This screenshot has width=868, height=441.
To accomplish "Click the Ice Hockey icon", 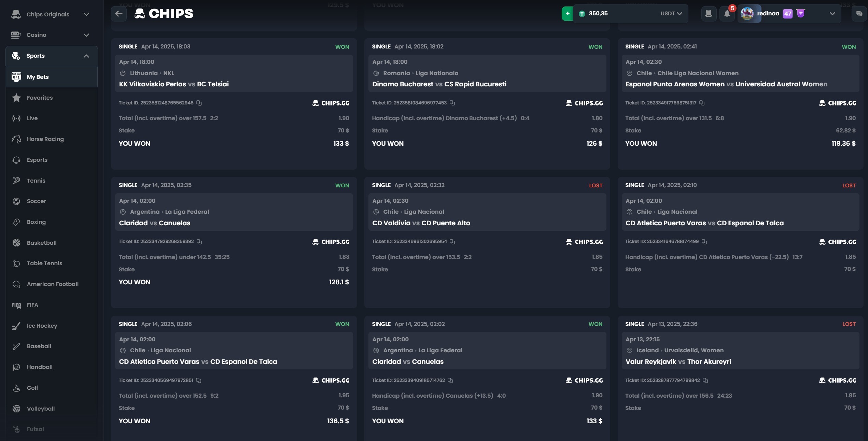I will pos(16,326).
